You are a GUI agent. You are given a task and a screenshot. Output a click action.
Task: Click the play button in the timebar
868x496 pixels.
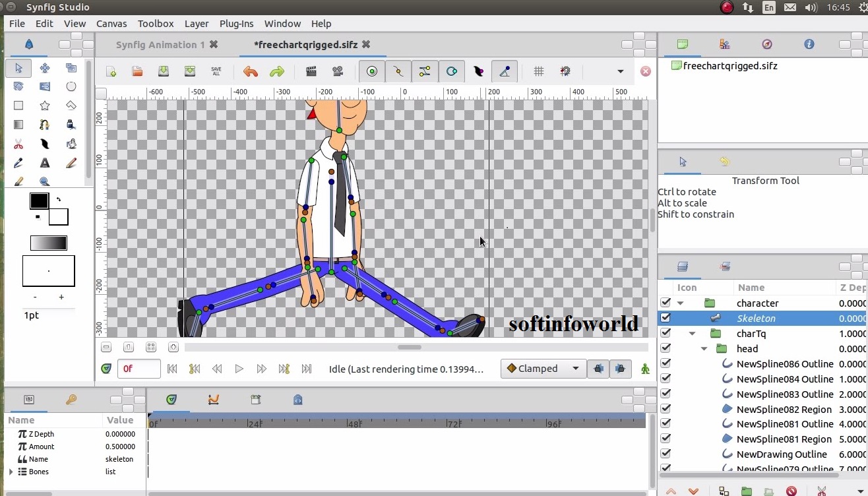(x=239, y=369)
